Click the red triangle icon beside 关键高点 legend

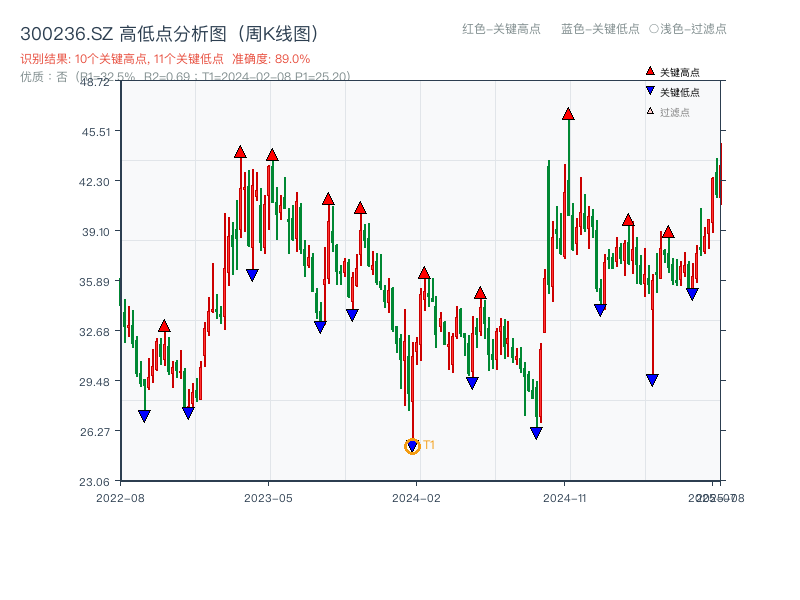[650, 71]
